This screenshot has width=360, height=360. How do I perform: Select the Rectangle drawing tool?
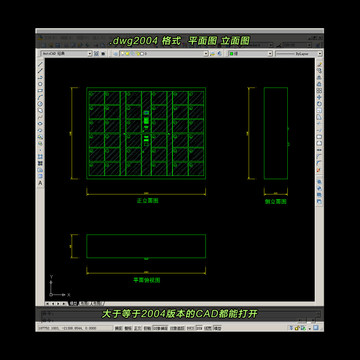(40, 90)
